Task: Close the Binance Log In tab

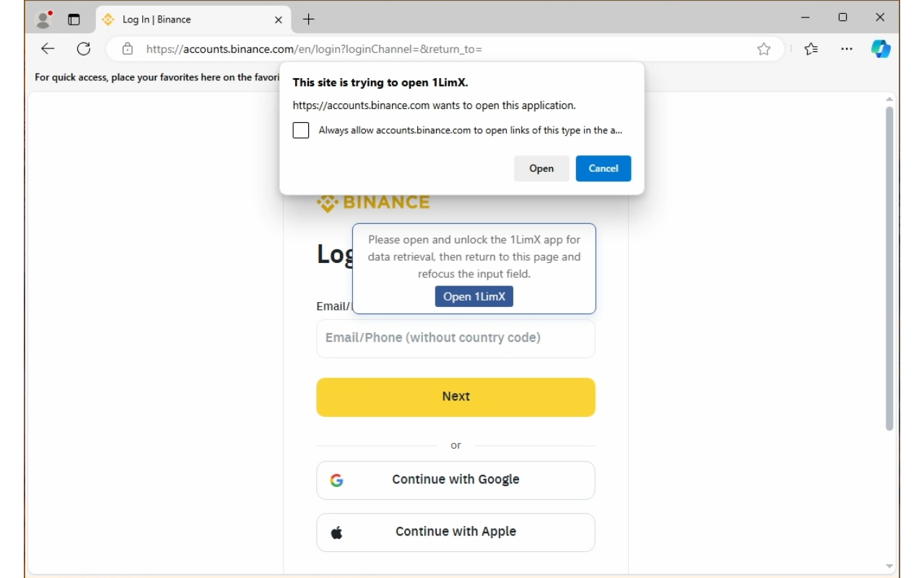Action: click(279, 20)
